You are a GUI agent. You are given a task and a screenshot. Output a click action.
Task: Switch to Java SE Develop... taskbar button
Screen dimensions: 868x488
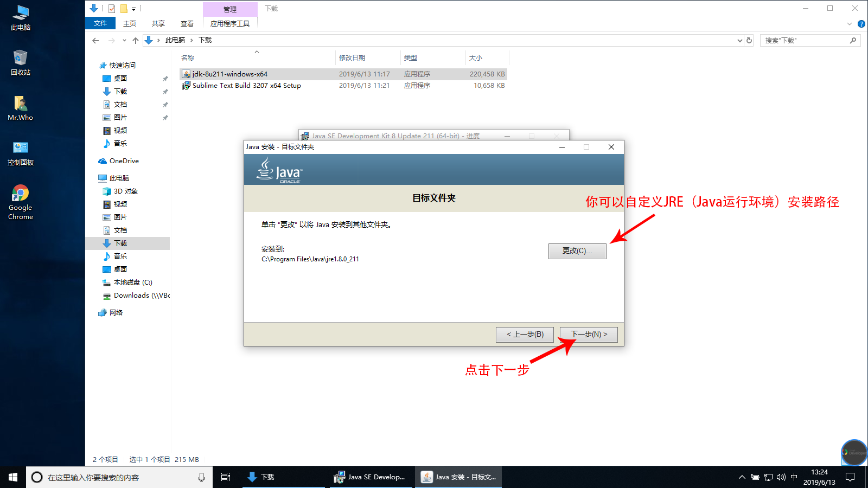(370, 477)
